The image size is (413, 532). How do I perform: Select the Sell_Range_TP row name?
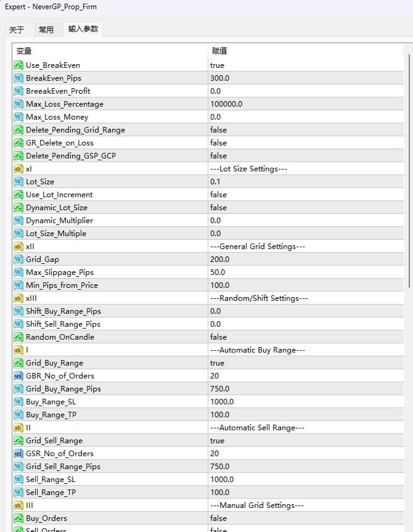click(x=51, y=493)
